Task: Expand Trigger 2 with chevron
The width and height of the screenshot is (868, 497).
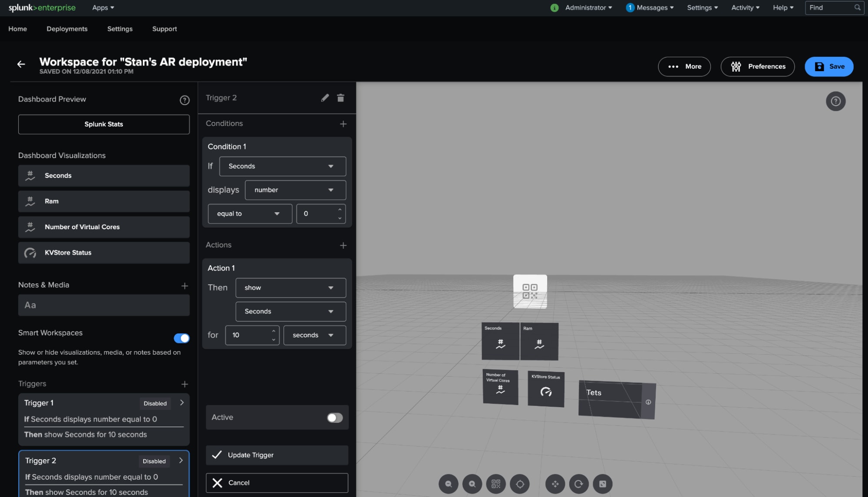Action: 181,461
